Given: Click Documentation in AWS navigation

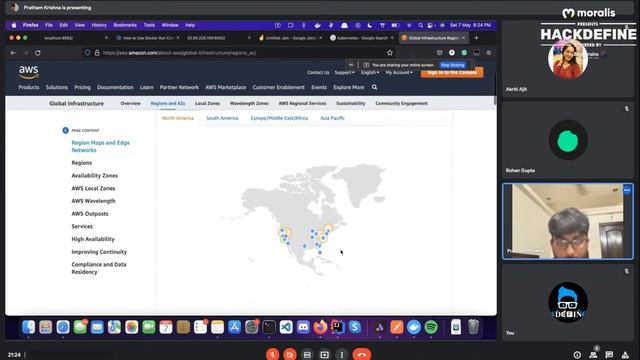Looking at the screenshot, I should coord(115,87).
